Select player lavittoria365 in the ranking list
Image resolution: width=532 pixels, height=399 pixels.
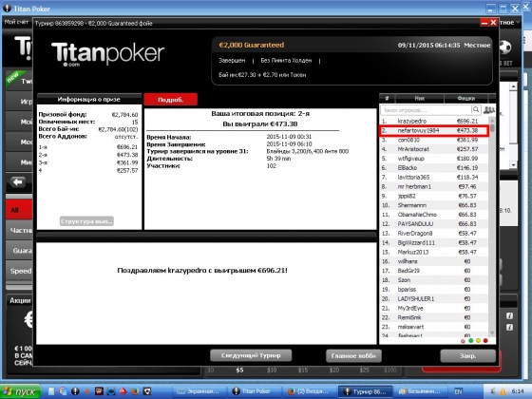click(x=434, y=177)
